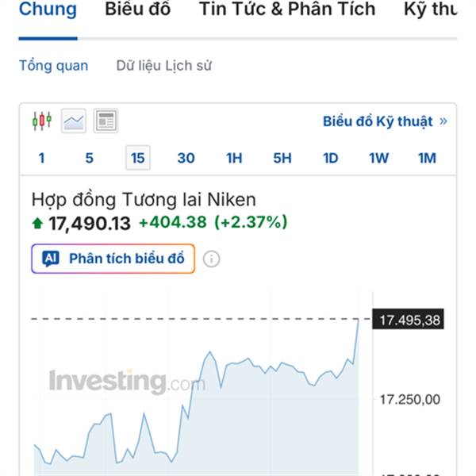Choose the 30 minute interval
The height and width of the screenshot is (476, 476).
coord(186,158)
